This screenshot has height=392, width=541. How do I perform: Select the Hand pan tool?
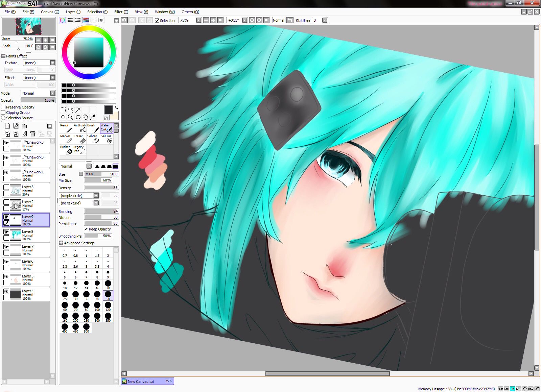coord(86,117)
